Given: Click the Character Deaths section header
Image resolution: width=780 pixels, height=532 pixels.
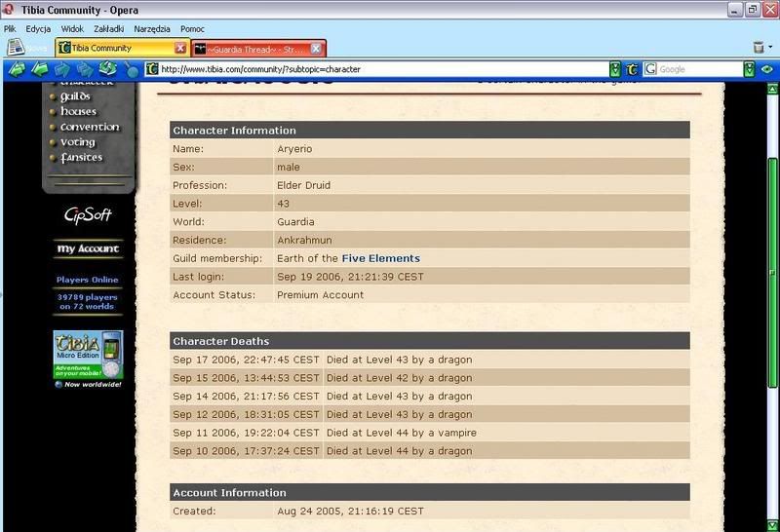Looking at the screenshot, I should pyautogui.click(x=429, y=341).
